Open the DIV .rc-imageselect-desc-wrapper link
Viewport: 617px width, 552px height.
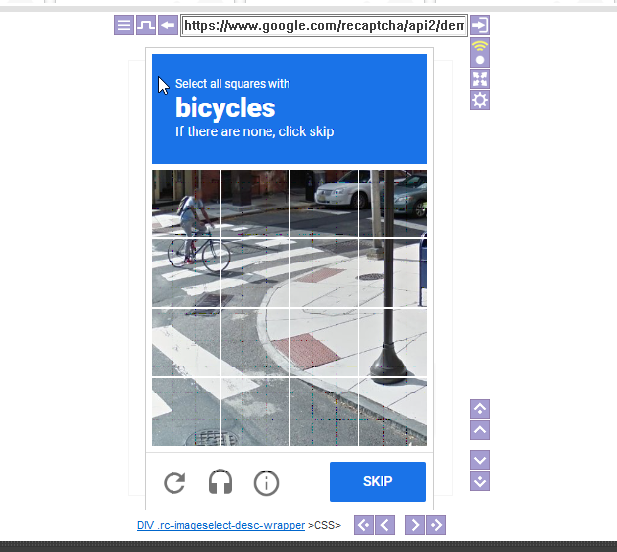point(221,525)
